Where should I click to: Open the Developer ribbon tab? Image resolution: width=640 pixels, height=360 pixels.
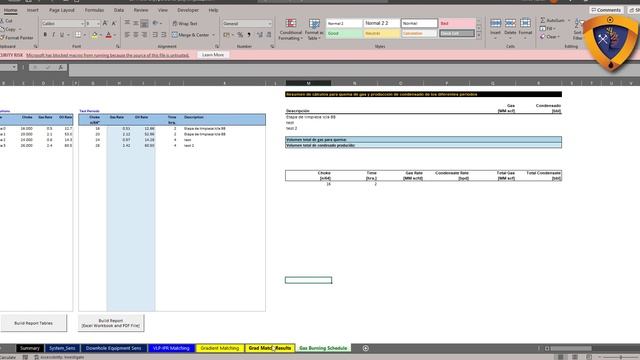(x=188, y=10)
